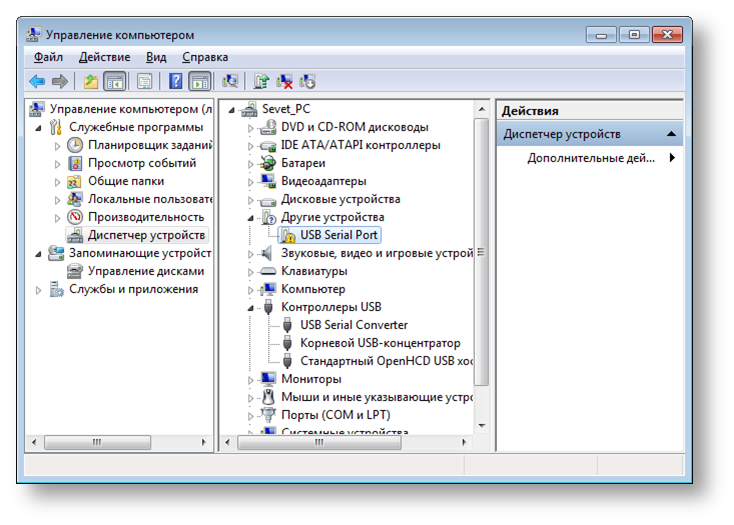Click the Планировщик заданий clock icon
This screenshot has height=525, width=734.
(x=75, y=145)
